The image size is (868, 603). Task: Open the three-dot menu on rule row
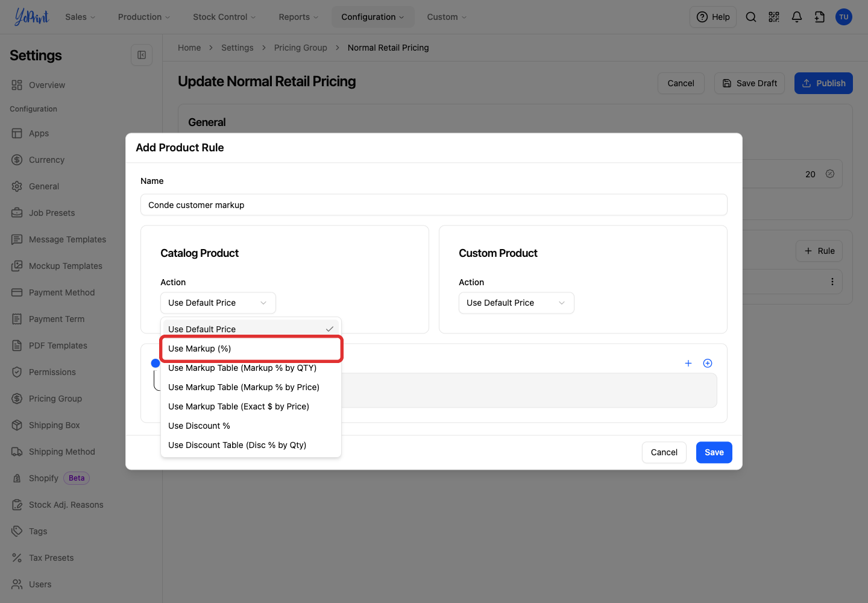pyautogui.click(x=832, y=282)
